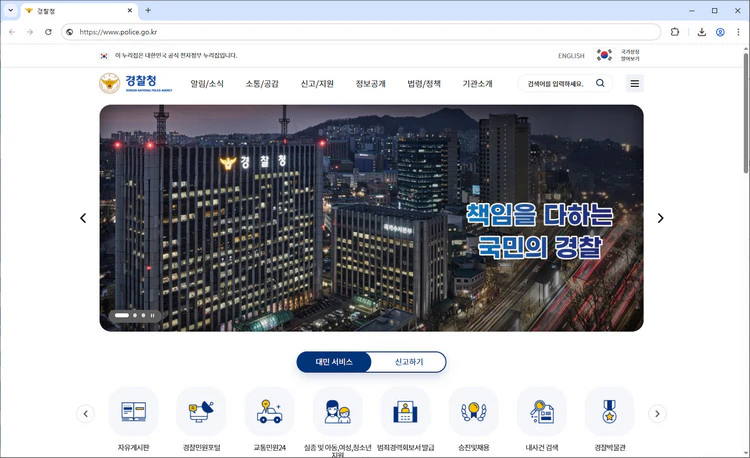Open the 기관소개 menu
Screen dimensions: 750x458
click(x=477, y=84)
